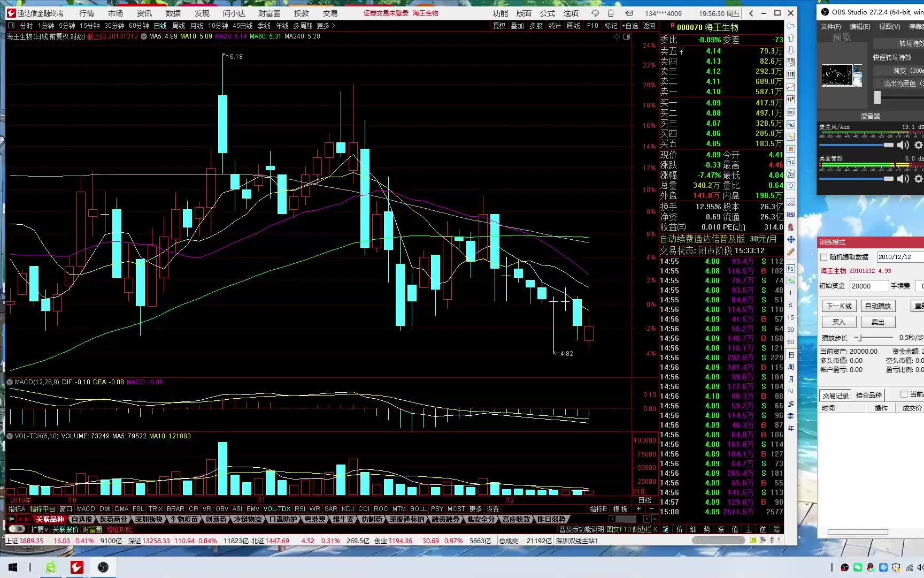Expand the 更多 timeframe options

[326, 26]
